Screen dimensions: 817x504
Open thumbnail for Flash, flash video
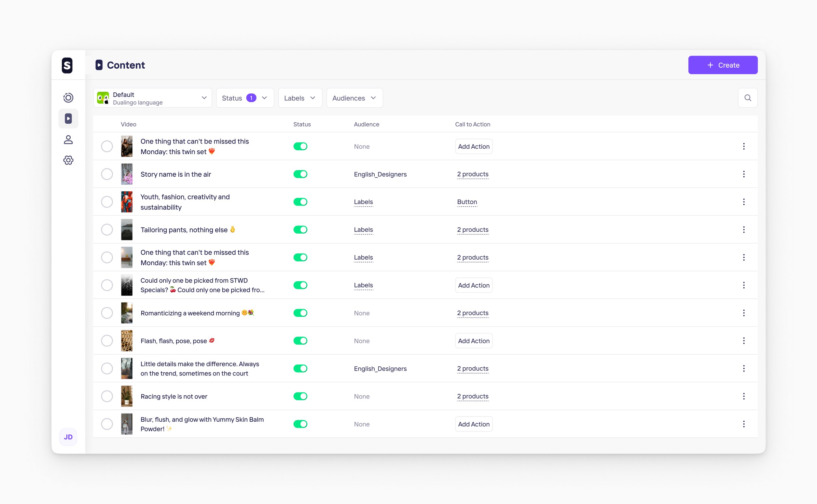pos(127,341)
